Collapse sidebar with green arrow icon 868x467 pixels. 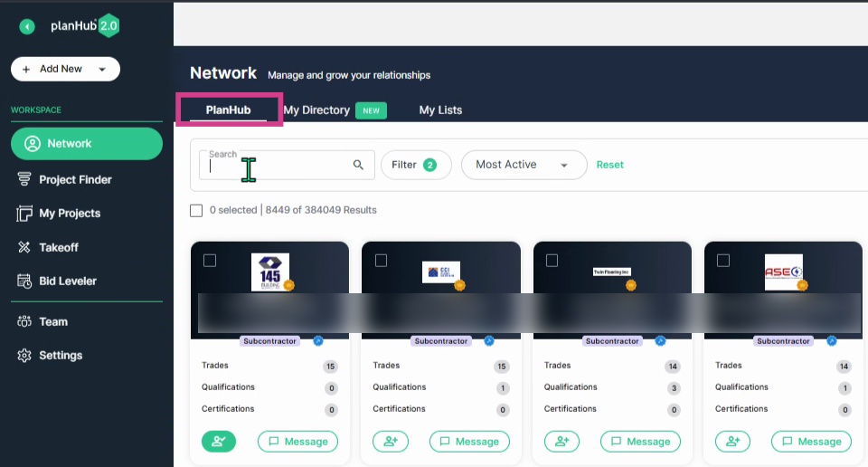click(26, 26)
